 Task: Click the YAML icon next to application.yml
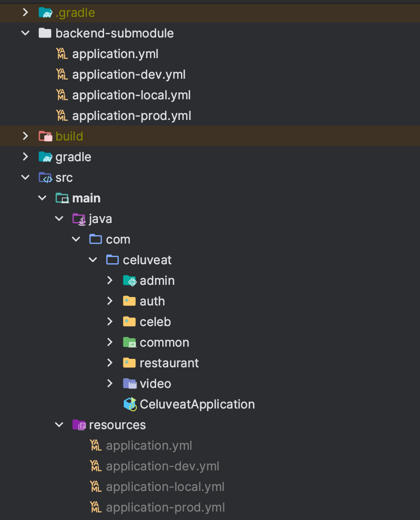[x=62, y=53]
